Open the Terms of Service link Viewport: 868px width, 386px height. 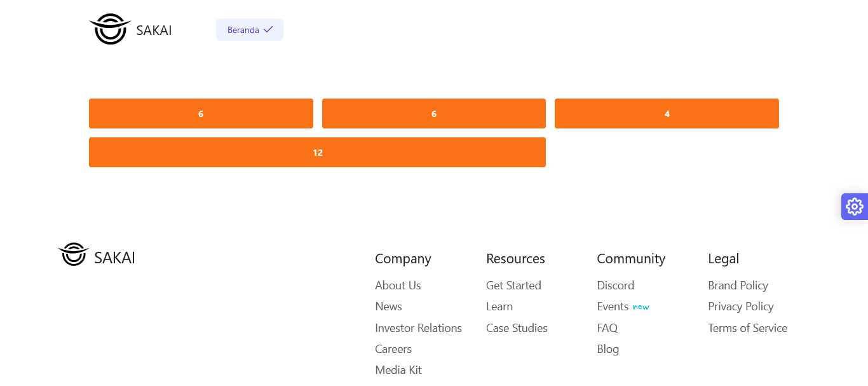pyautogui.click(x=747, y=328)
